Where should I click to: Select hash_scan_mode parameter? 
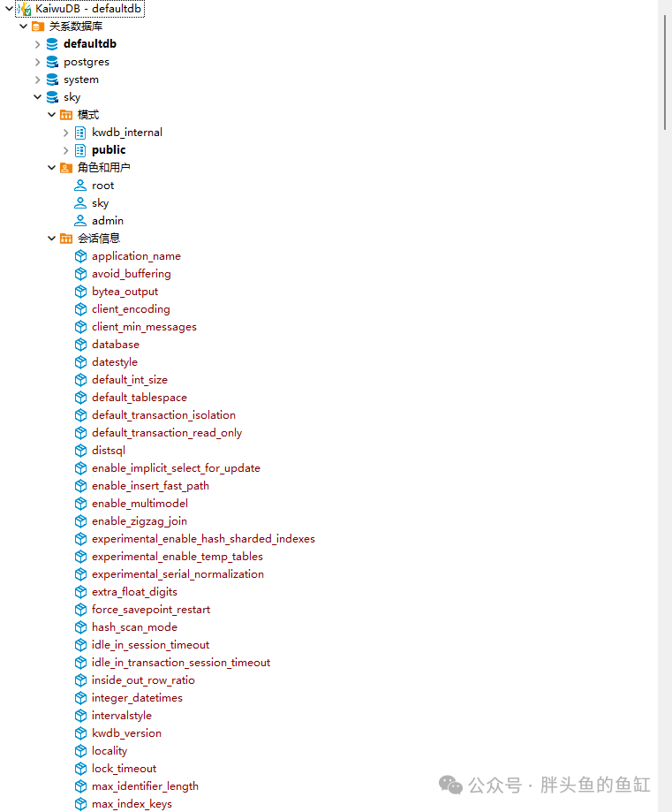[134, 627]
